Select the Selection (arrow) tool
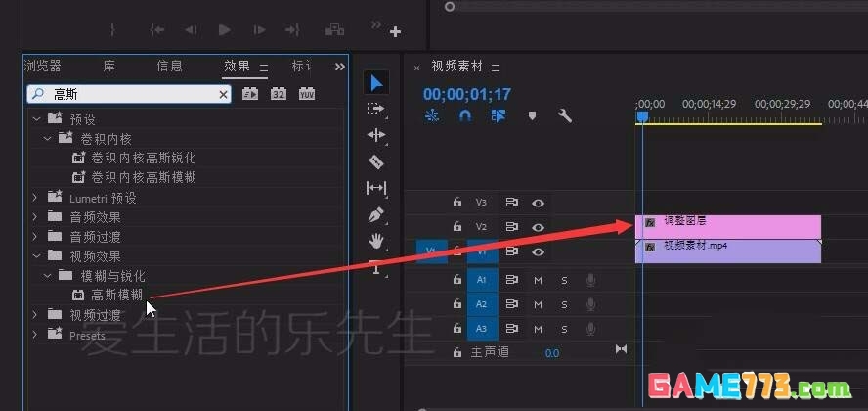Viewport: 868px width, 411px height. (376, 82)
